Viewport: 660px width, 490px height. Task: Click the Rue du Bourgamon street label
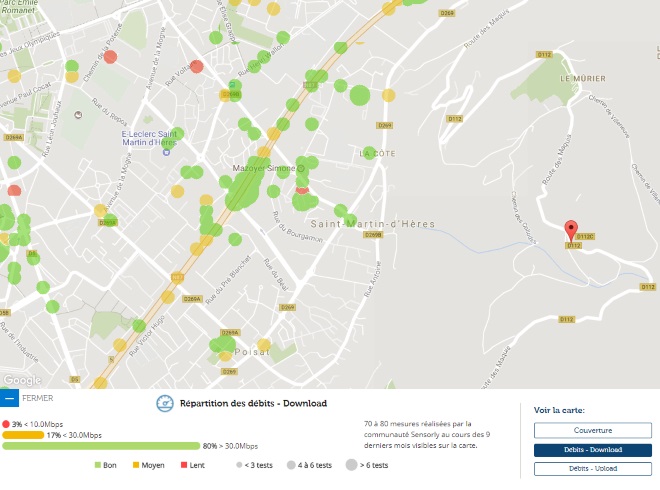[298, 227]
